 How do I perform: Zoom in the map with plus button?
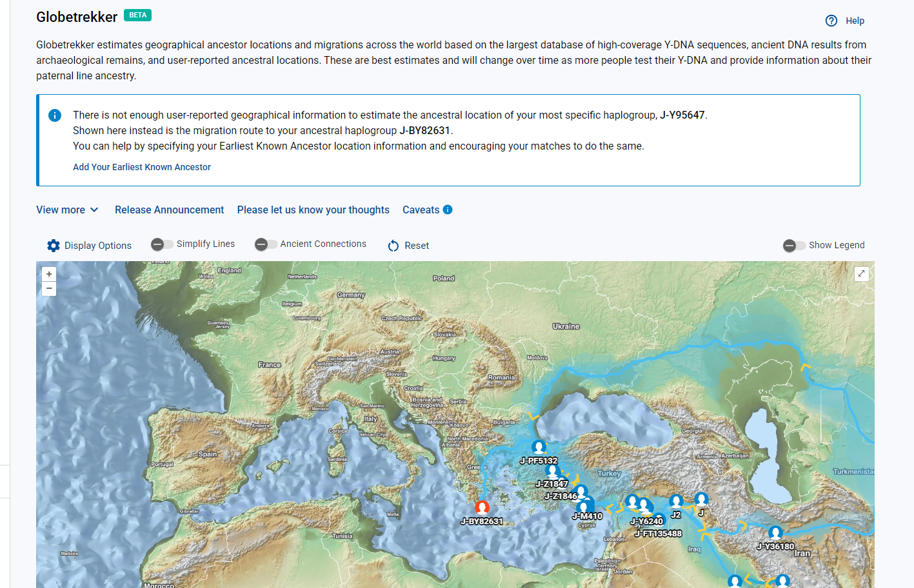point(49,274)
